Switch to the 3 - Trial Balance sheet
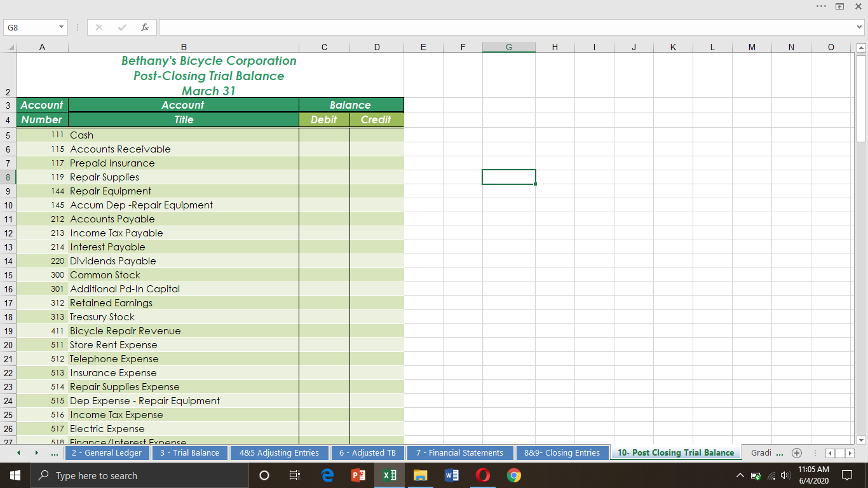The height and width of the screenshot is (488, 868). [x=189, y=453]
